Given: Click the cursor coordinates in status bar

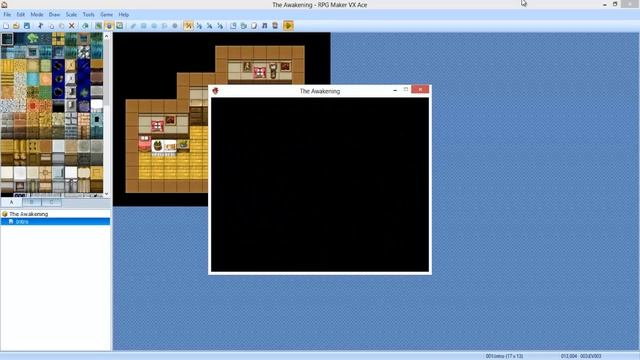Looking at the screenshot, I should (569, 356).
